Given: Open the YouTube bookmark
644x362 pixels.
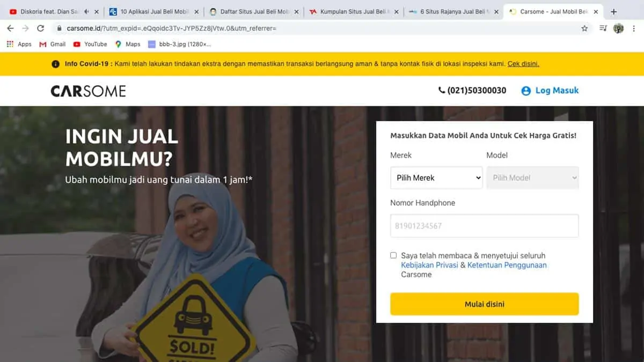Looking at the screenshot, I should pyautogui.click(x=90, y=45).
